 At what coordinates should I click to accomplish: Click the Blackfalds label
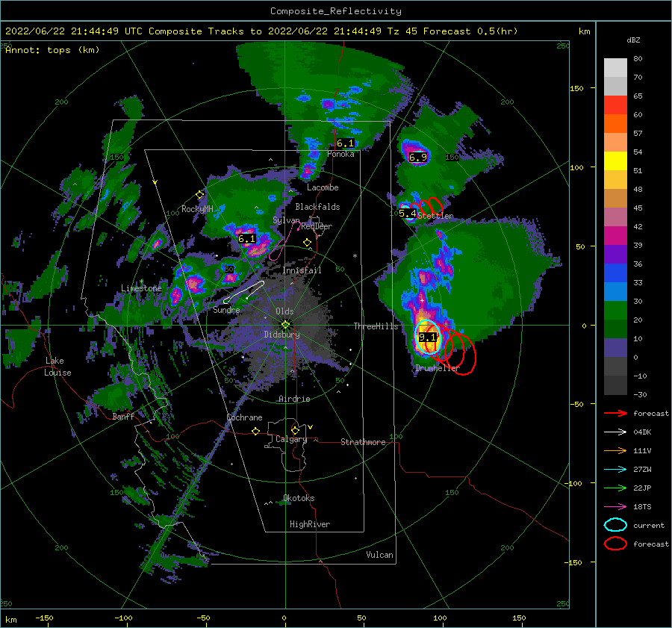click(x=317, y=207)
